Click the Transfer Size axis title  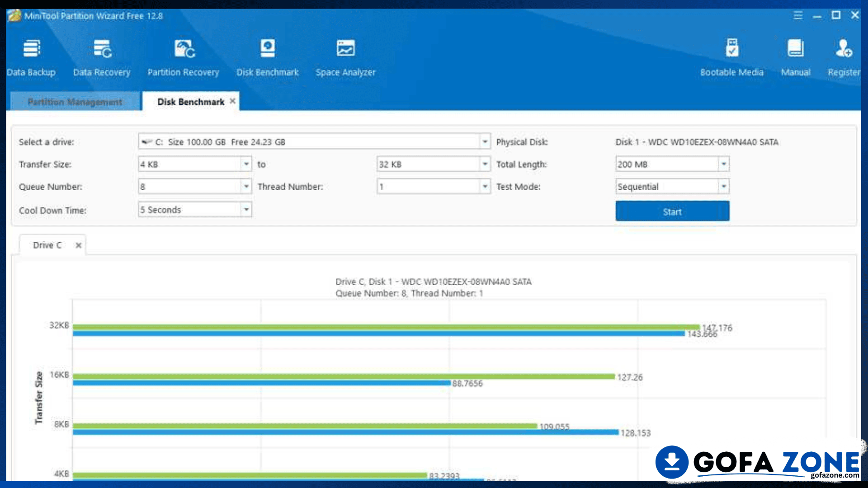[39, 398]
